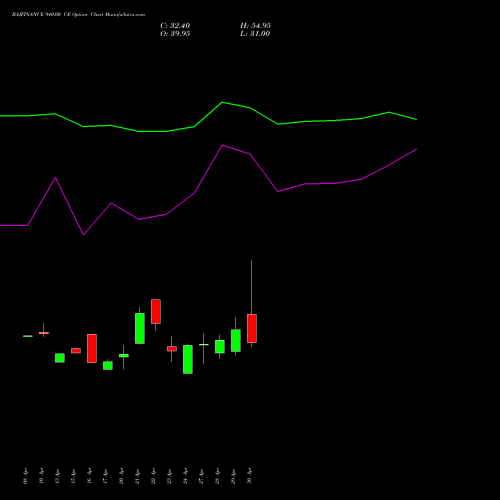The height and width of the screenshot is (500, 500).
Task: Click the green candle above 29 Apr
Action: coord(236,340)
